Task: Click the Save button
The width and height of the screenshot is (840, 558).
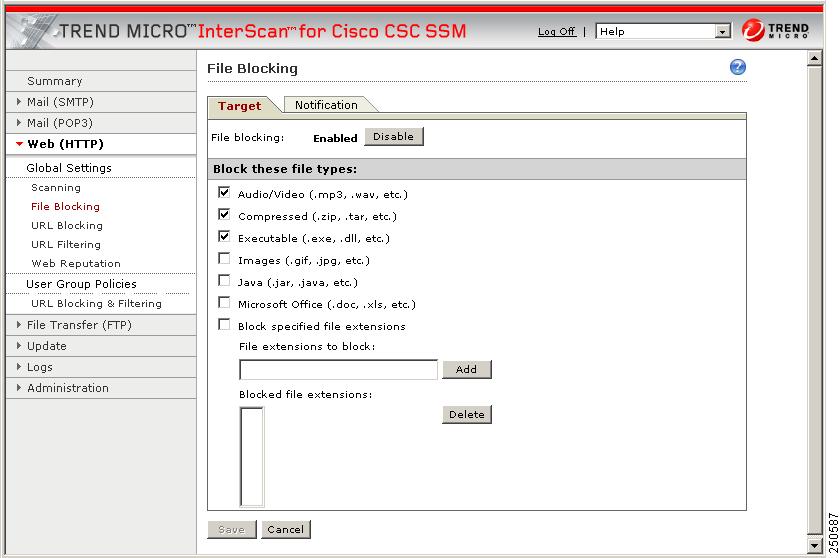Action: click(x=231, y=530)
